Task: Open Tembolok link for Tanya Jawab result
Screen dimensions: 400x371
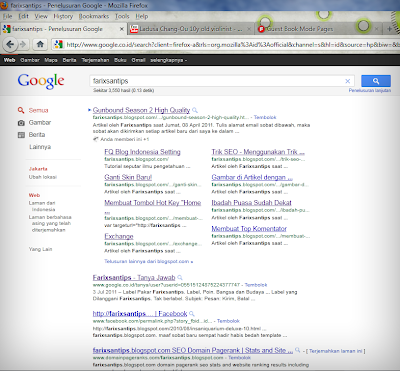Action: click(256, 285)
